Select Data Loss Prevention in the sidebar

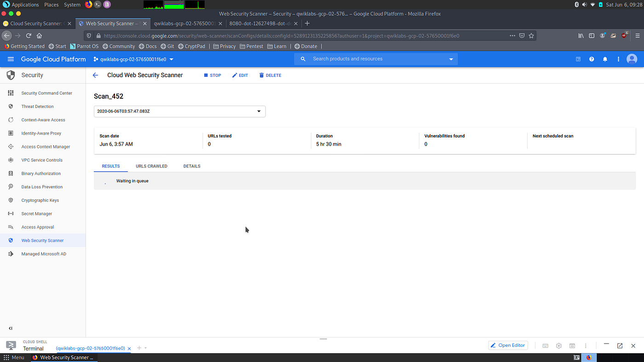41,187
